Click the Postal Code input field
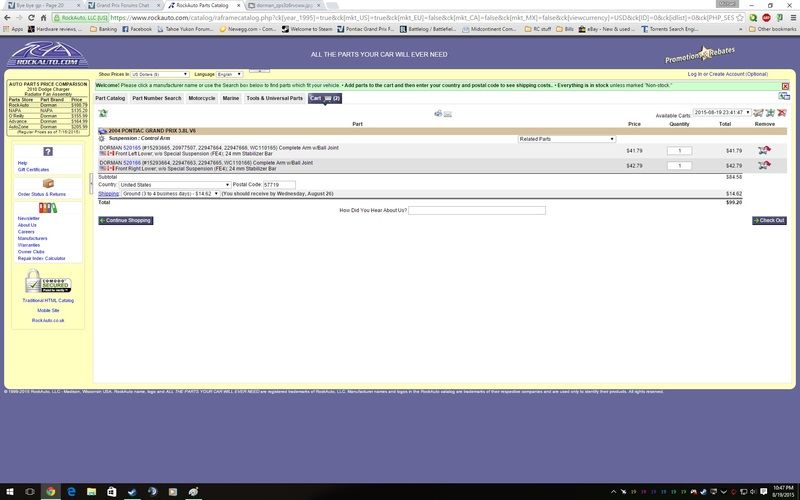 point(279,185)
